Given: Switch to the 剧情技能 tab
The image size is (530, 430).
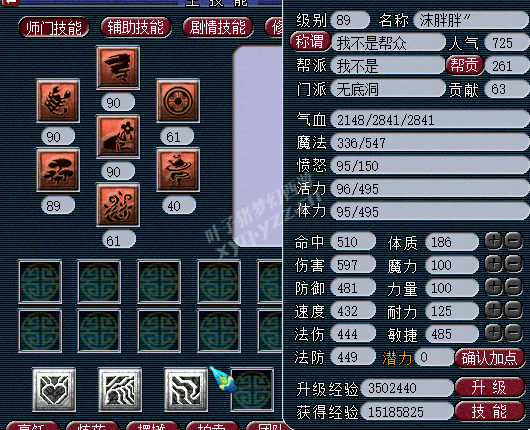Looking at the screenshot, I should [218, 27].
